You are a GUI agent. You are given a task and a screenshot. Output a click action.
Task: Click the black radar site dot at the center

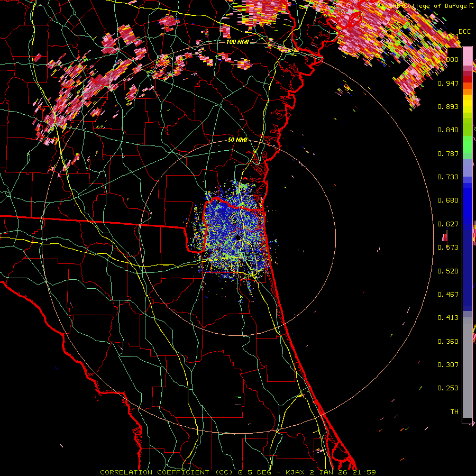237,237
